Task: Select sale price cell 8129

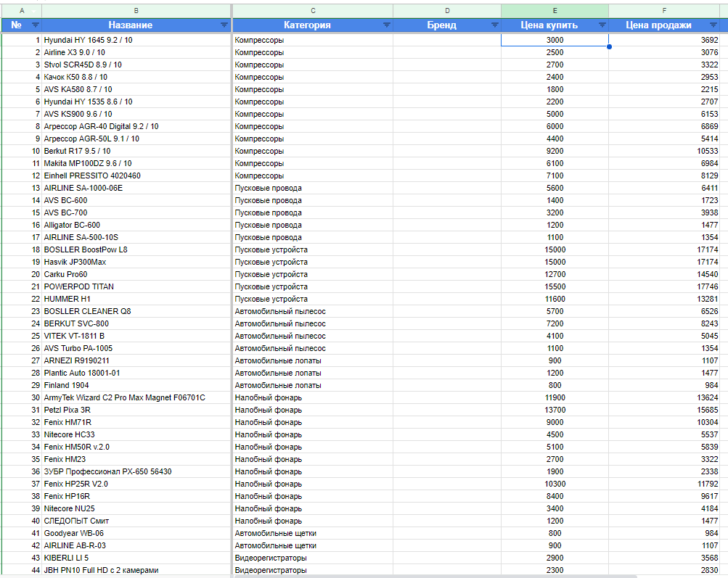Action: [x=664, y=176]
